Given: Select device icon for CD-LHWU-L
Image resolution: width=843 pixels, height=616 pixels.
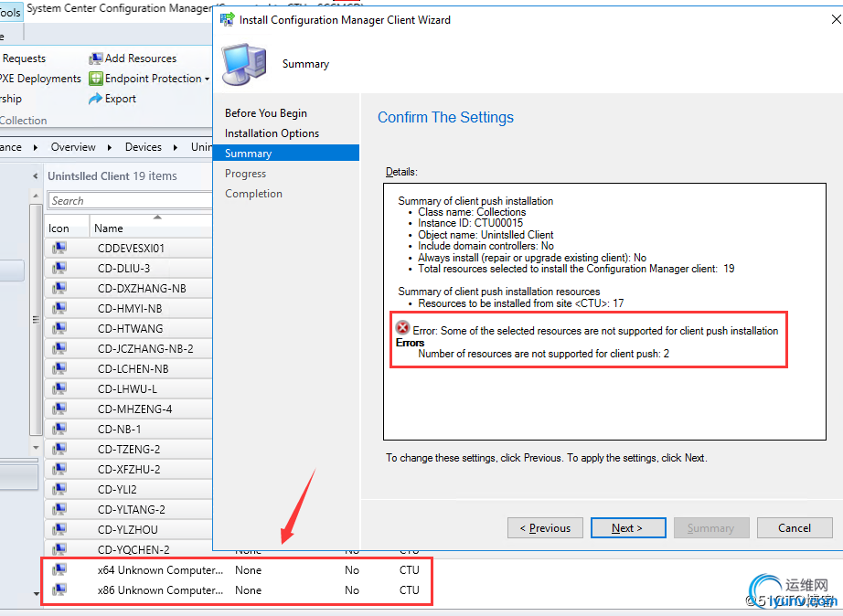Looking at the screenshot, I should [59, 388].
